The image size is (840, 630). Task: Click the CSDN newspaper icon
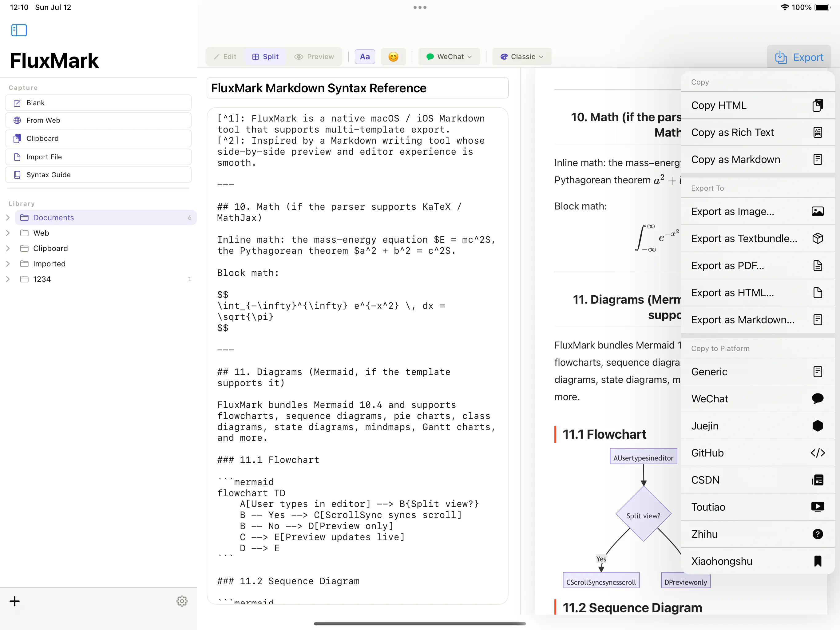pyautogui.click(x=818, y=480)
